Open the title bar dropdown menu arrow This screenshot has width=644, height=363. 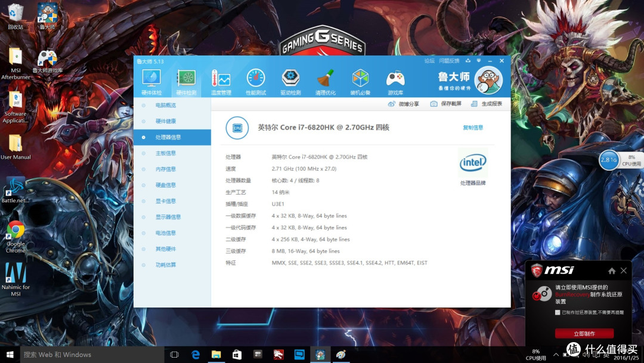tap(478, 61)
